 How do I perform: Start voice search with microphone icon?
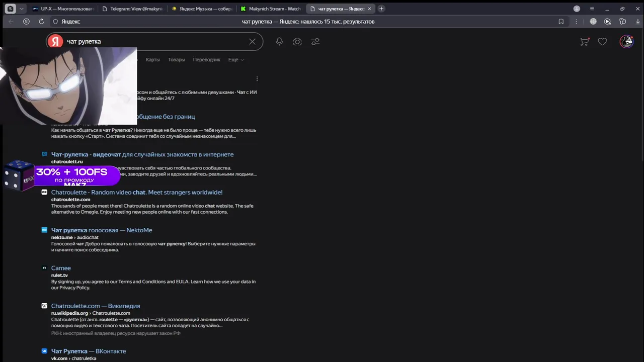279,42
